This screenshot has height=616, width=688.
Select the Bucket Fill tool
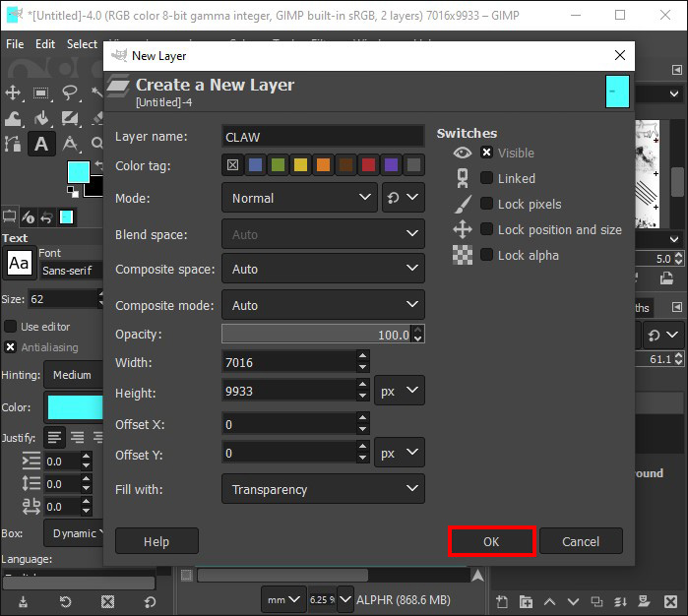click(41, 118)
